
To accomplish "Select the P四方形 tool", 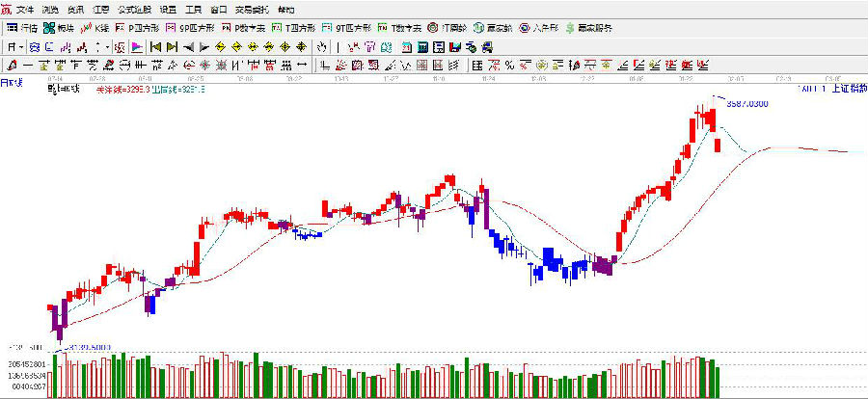I will tap(139, 28).
